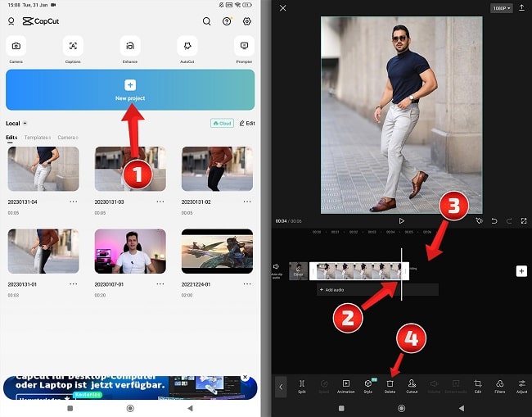The height and width of the screenshot is (417, 532).
Task: Open the help question mark icon
Action: tap(227, 21)
